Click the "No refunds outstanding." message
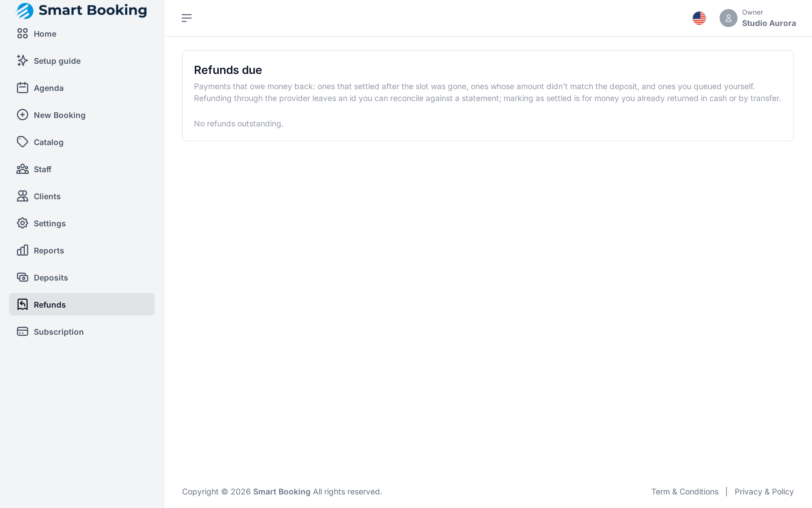The image size is (812, 508). (239, 124)
